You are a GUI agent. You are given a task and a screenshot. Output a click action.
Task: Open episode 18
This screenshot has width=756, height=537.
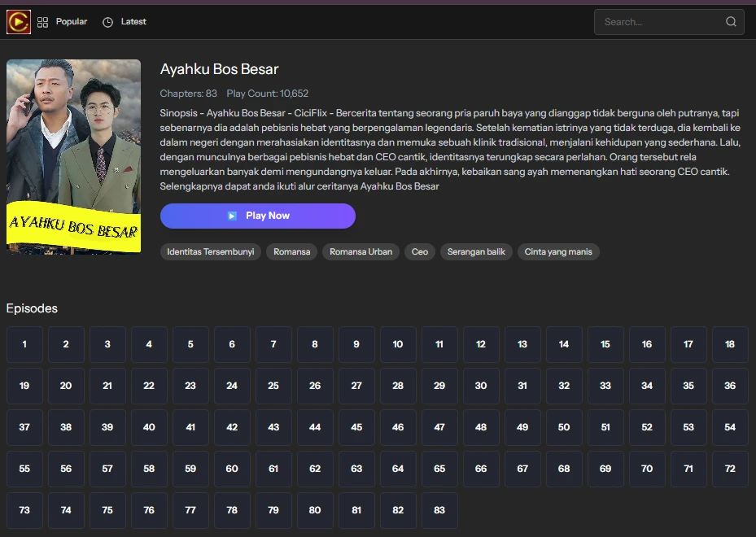tap(730, 344)
